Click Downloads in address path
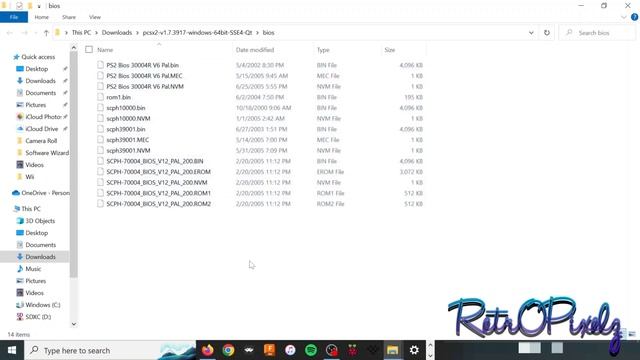Screen dimensions: 640x360 click(117, 33)
